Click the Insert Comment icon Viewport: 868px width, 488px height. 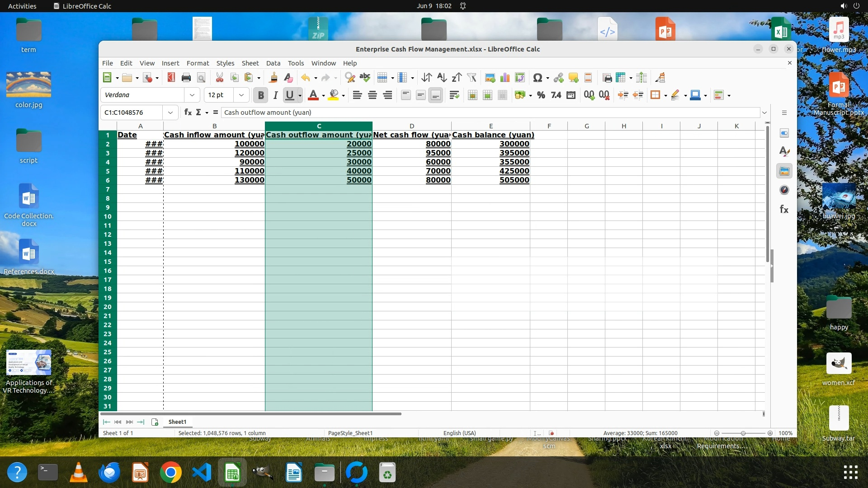point(573,78)
